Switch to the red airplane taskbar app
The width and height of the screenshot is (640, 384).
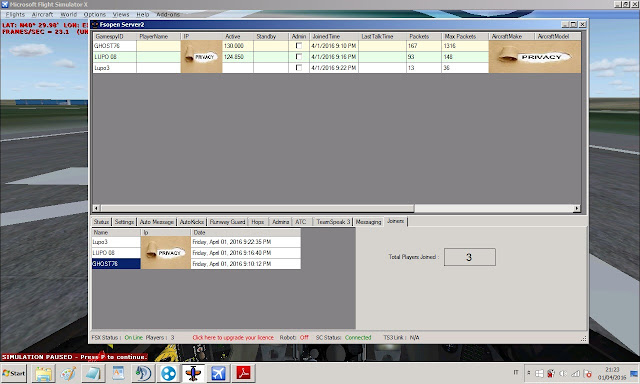tap(193, 373)
